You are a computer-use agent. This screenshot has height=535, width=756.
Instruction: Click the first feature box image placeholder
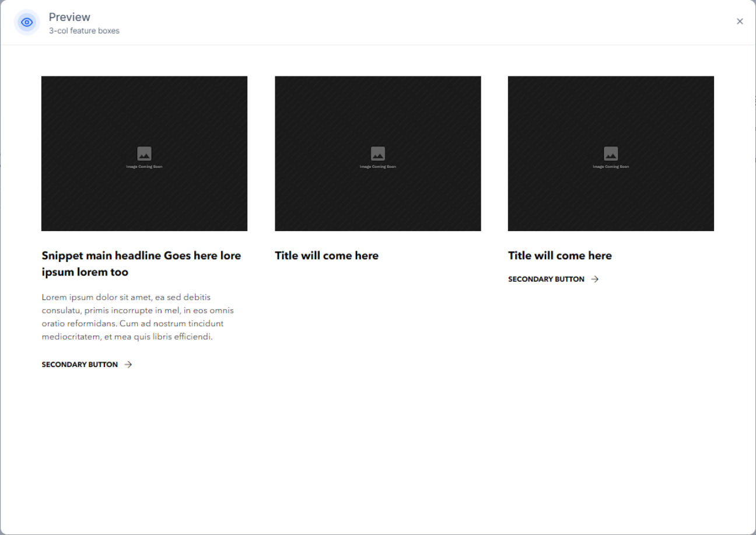(x=144, y=153)
